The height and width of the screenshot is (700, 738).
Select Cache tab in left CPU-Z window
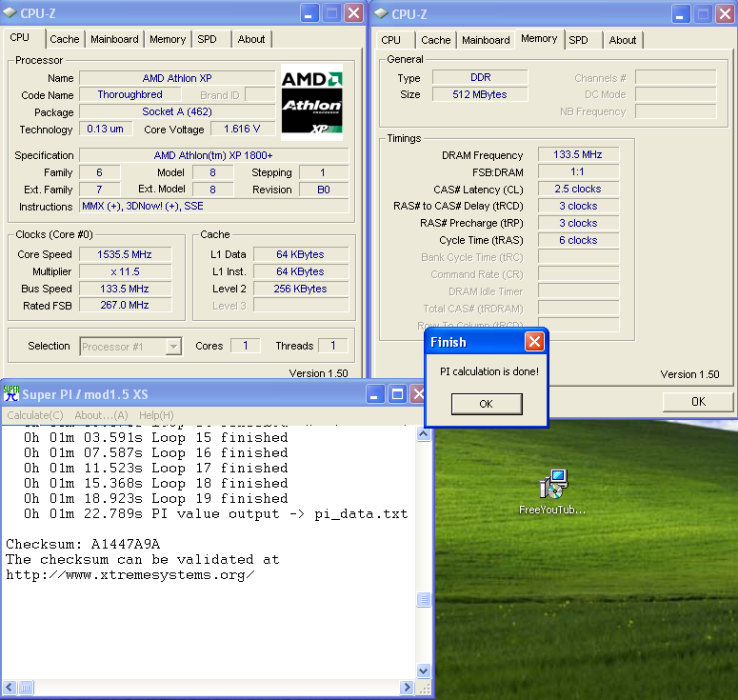click(65, 39)
